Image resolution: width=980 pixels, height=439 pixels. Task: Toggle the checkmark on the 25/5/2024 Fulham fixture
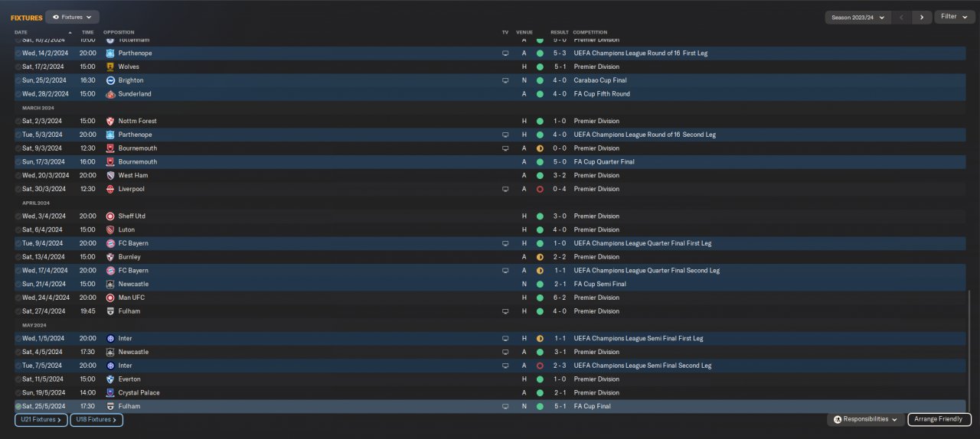[18, 407]
